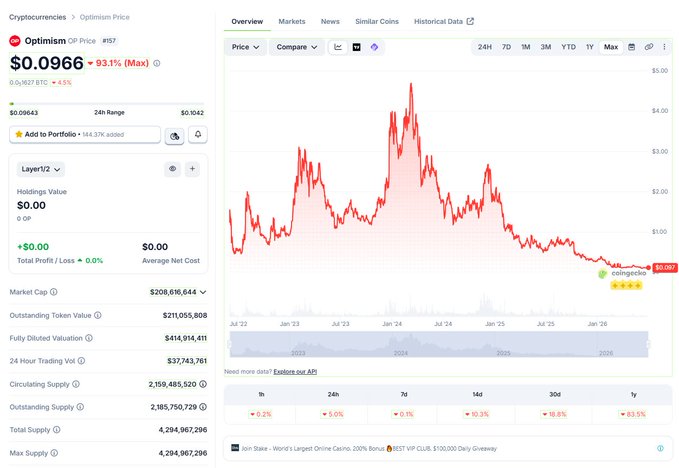
Task: Open the coin converter icon beside Add to Portfolio
Action: click(x=175, y=136)
